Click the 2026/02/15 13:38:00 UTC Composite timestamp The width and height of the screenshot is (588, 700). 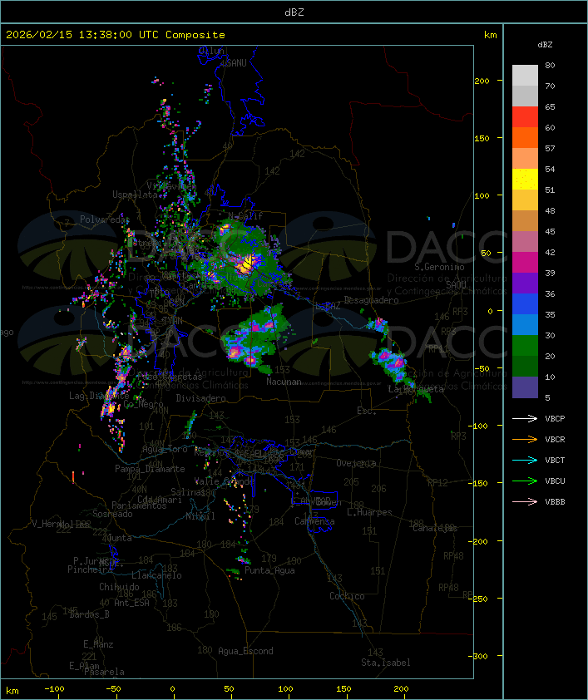pos(116,35)
